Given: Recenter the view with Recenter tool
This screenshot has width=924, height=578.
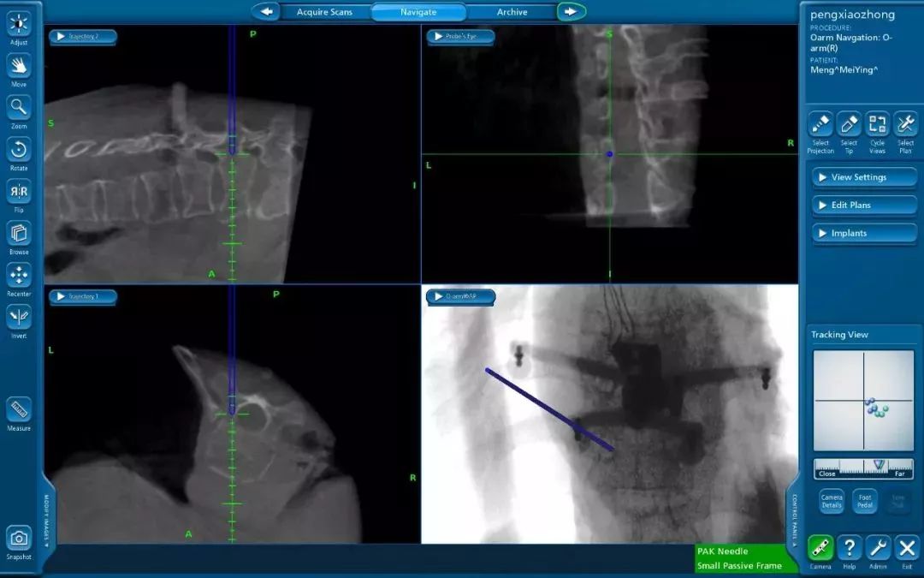Looking at the screenshot, I should click(19, 276).
